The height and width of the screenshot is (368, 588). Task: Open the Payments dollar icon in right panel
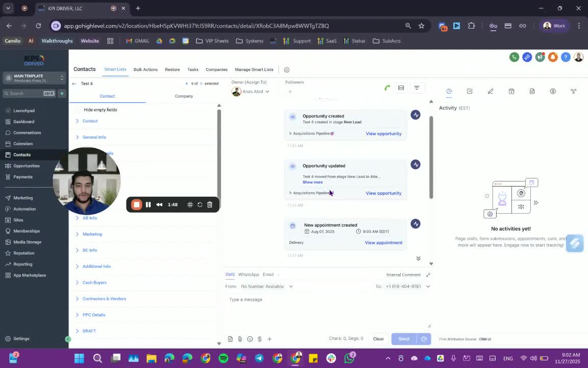[x=553, y=91]
